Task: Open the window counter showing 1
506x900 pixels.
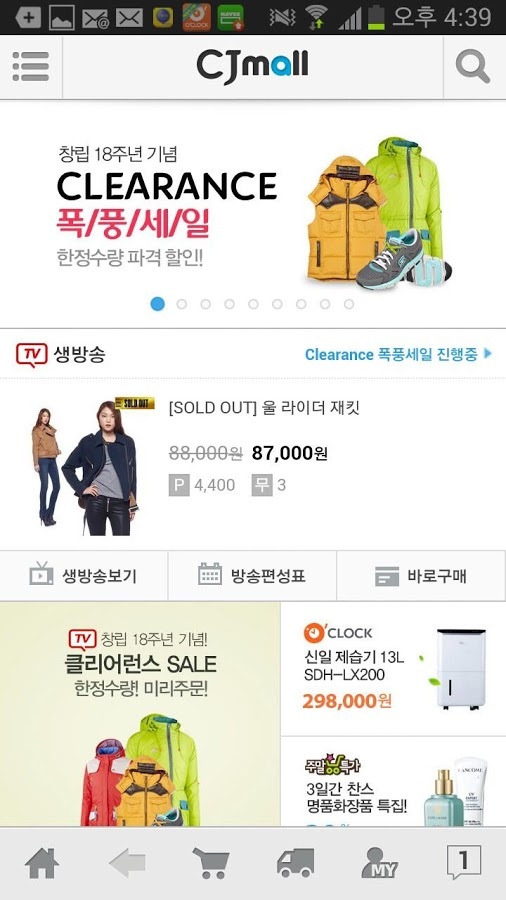Action: tap(464, 862)
